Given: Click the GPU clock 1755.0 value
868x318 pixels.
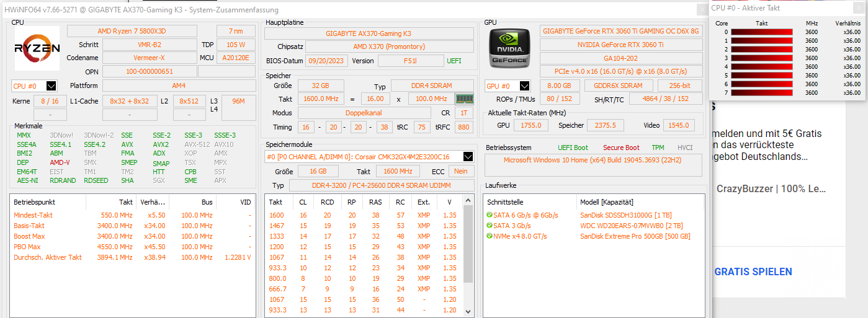Looking at the screenshot, I should (531, 125).
